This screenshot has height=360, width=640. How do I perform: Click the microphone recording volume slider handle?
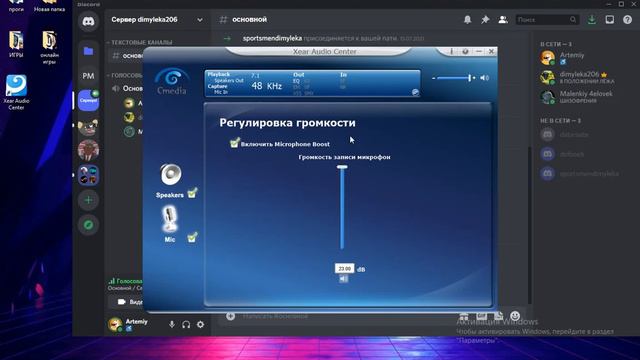click(x=342, y=167)
